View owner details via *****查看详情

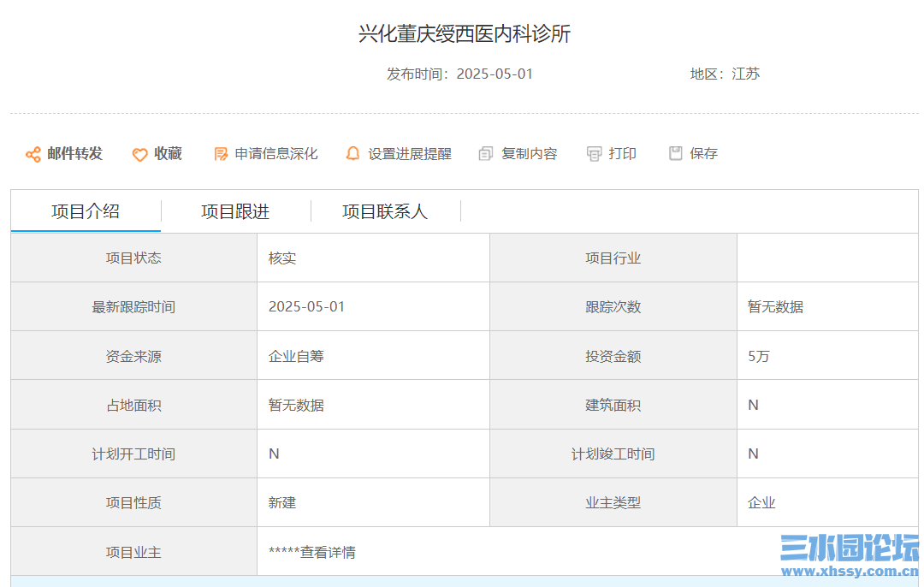(311, 552)
